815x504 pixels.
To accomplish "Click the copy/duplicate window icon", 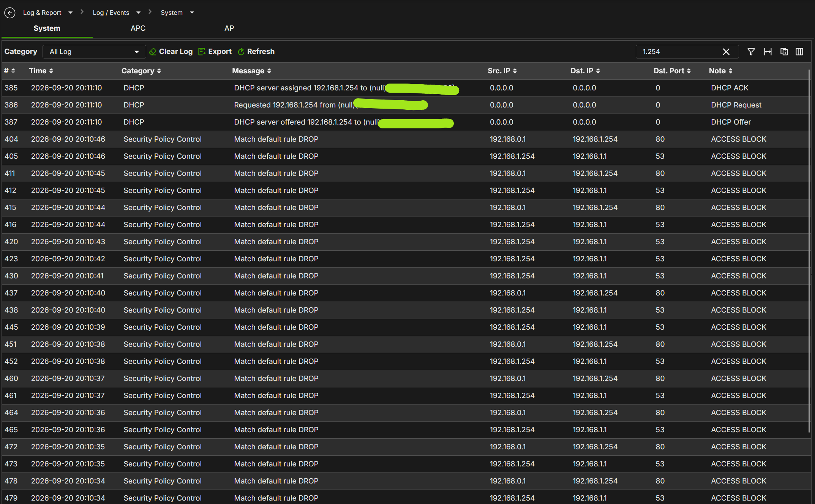I will click(784, 52).
